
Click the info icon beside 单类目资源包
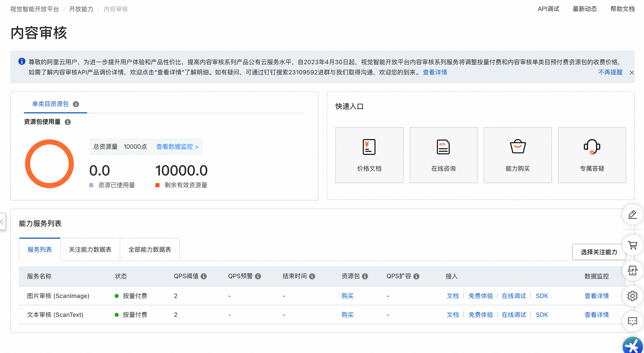coord(76,104)
